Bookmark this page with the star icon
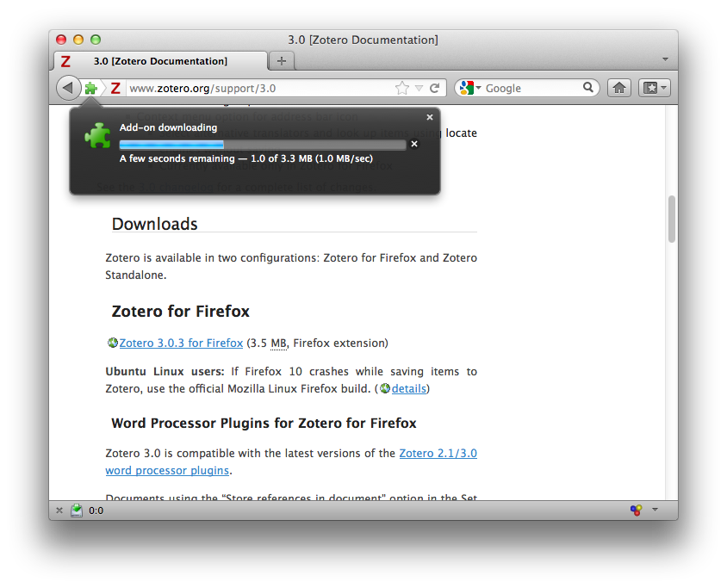727x588 pixels. tap(402, 88)
